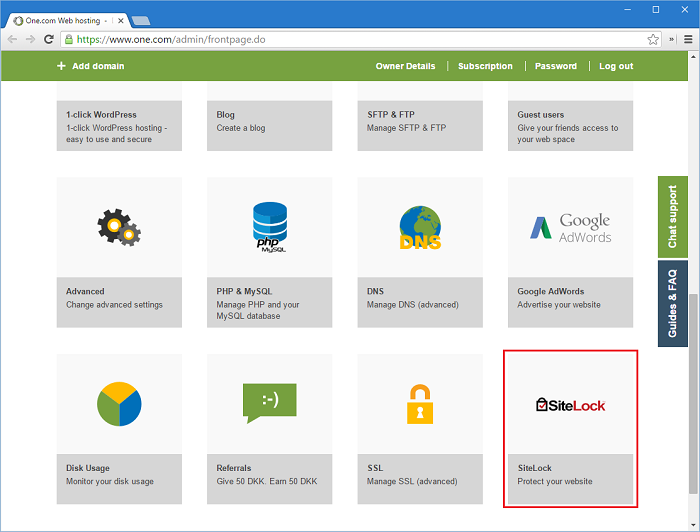Click the browser forward arrow
Image resolution: width=700 pixels, height=532 pixels.
[30, 39]
